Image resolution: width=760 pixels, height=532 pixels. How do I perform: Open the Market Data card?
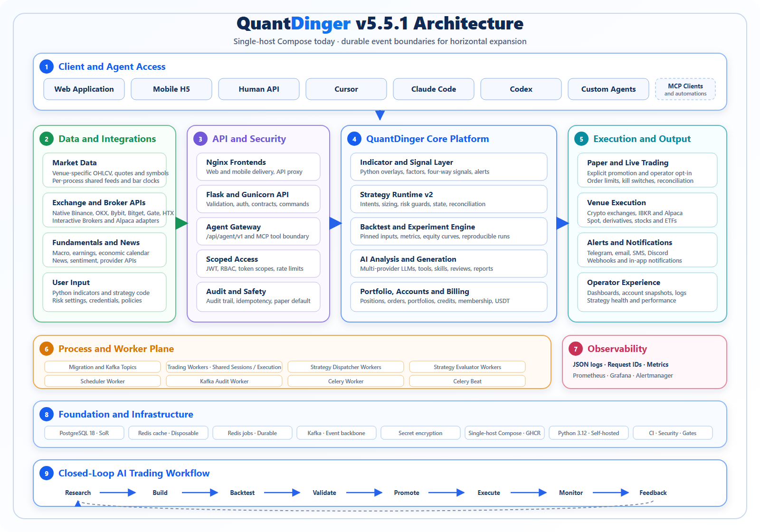click(104, 170)
